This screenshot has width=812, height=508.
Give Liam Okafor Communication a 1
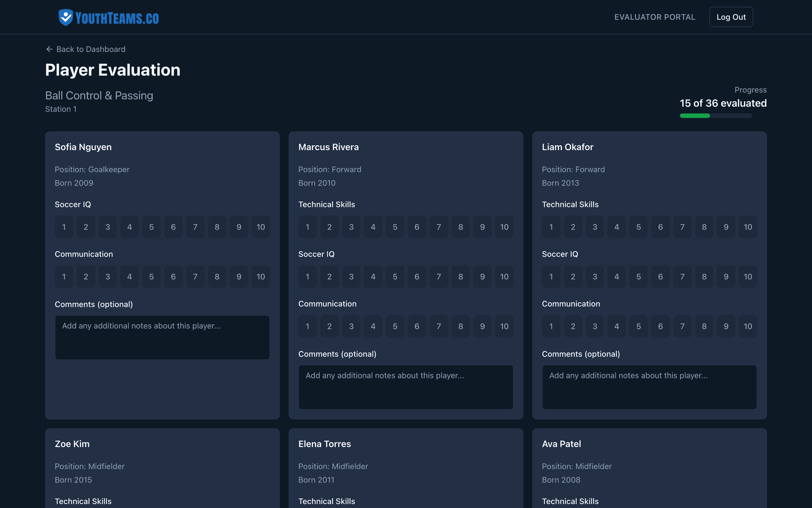pos(551,327)
